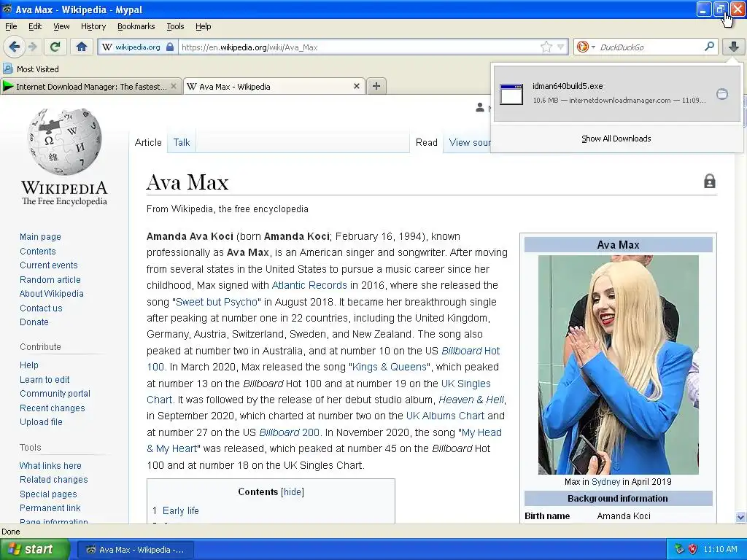Close the Internet Download Manager tab

174,86
